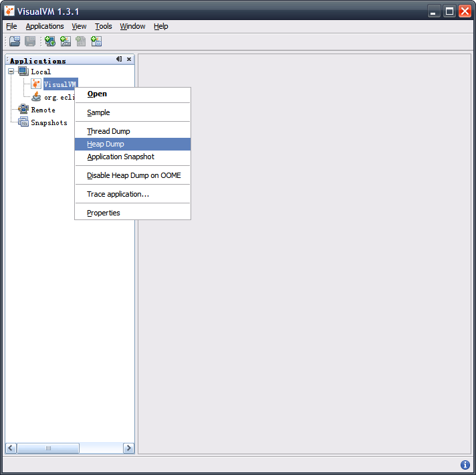Open the Help menu

161,26
